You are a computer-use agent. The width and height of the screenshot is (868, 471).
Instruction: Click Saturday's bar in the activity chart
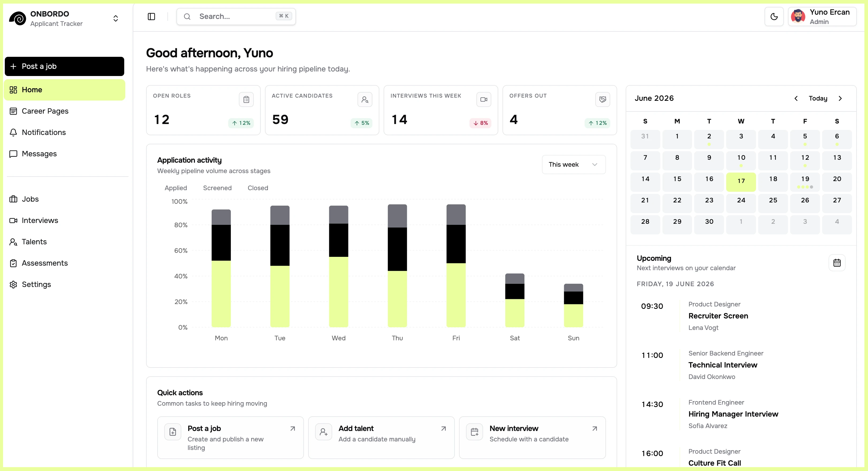(x=515, y=300)
